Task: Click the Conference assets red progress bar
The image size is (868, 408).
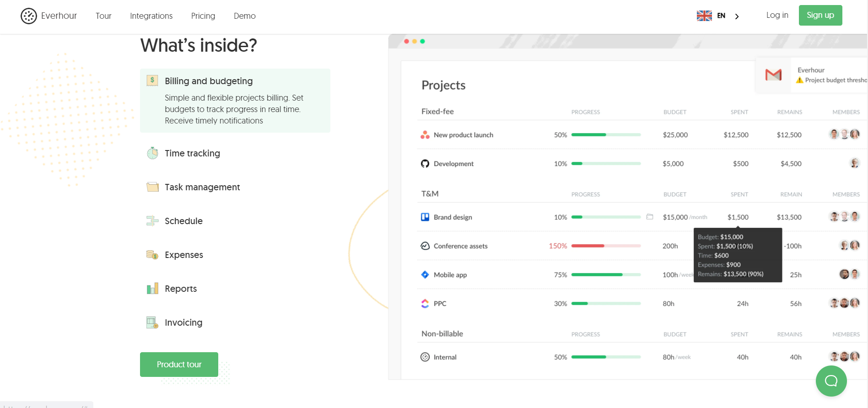Action: pos(606,246)
